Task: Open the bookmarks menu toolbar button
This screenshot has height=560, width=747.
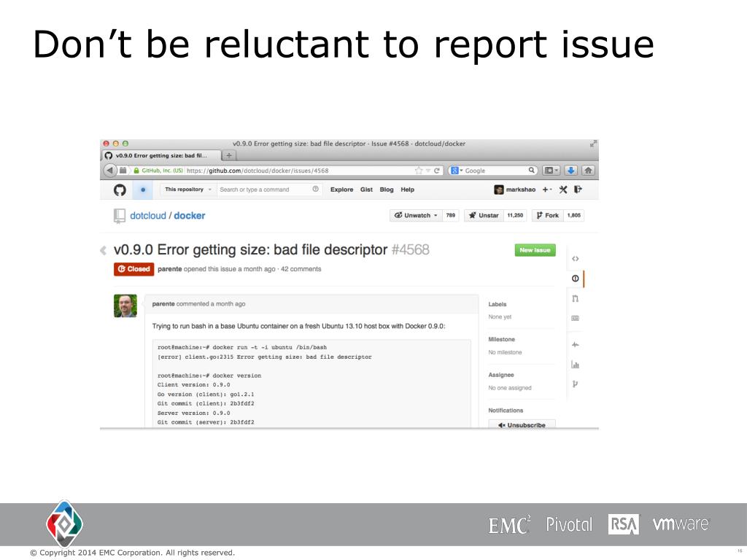Action: pos(551,170)
